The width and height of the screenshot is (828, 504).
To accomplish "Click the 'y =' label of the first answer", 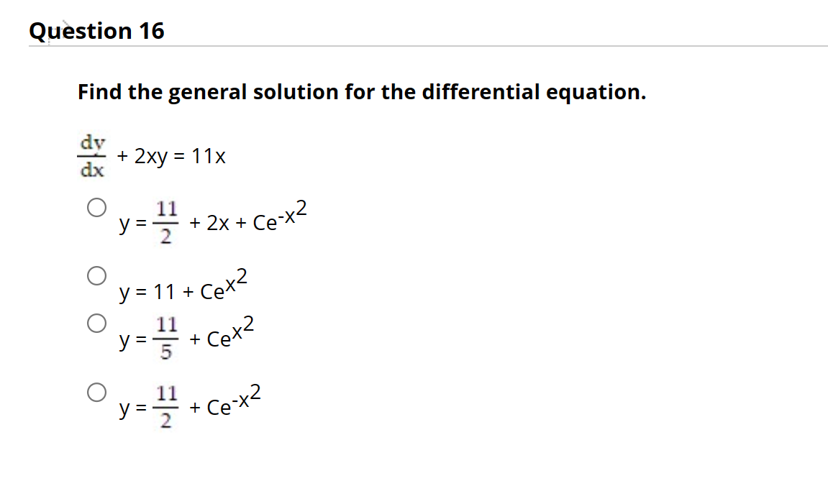I will click(132, 224).
